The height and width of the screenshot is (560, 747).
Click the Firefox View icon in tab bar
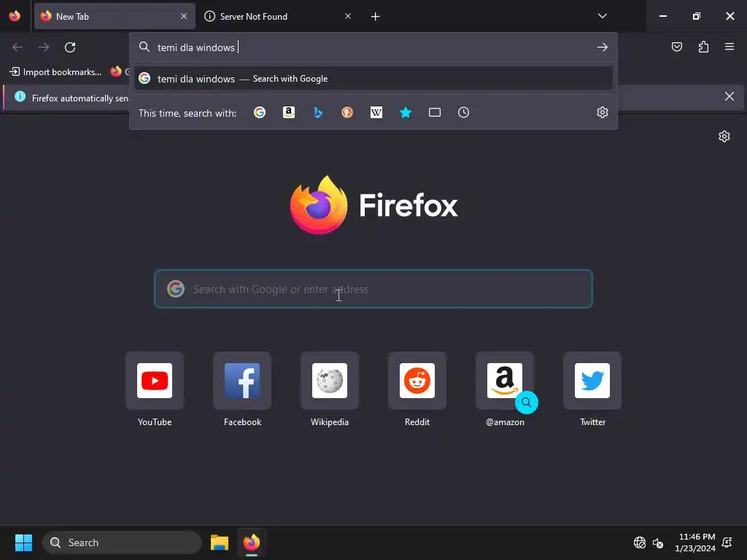click(x=15, y=16)
